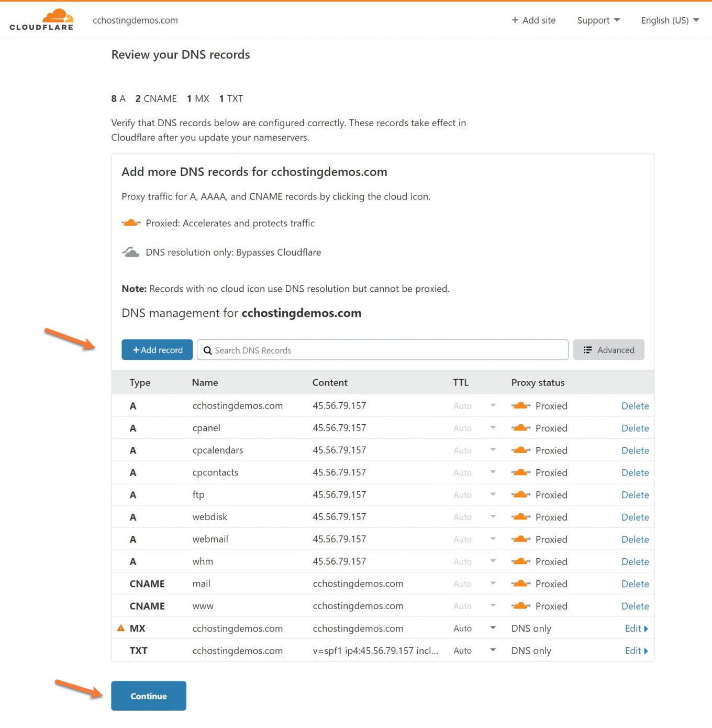Open the English (US) language menu
The height and width of the screenshot is (728, 712).
[x=670, y=20]
